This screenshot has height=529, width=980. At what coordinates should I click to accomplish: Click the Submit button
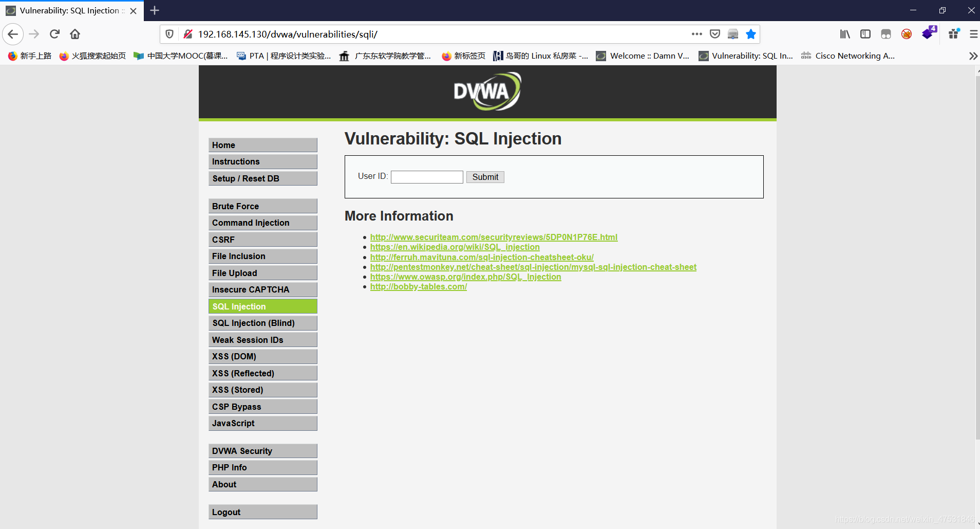click(x=485, y=177)
